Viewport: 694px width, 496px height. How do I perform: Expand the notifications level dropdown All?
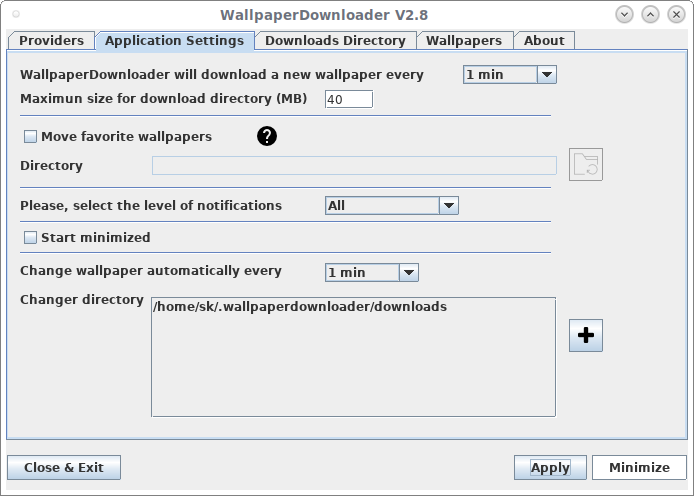coord(392,206)
